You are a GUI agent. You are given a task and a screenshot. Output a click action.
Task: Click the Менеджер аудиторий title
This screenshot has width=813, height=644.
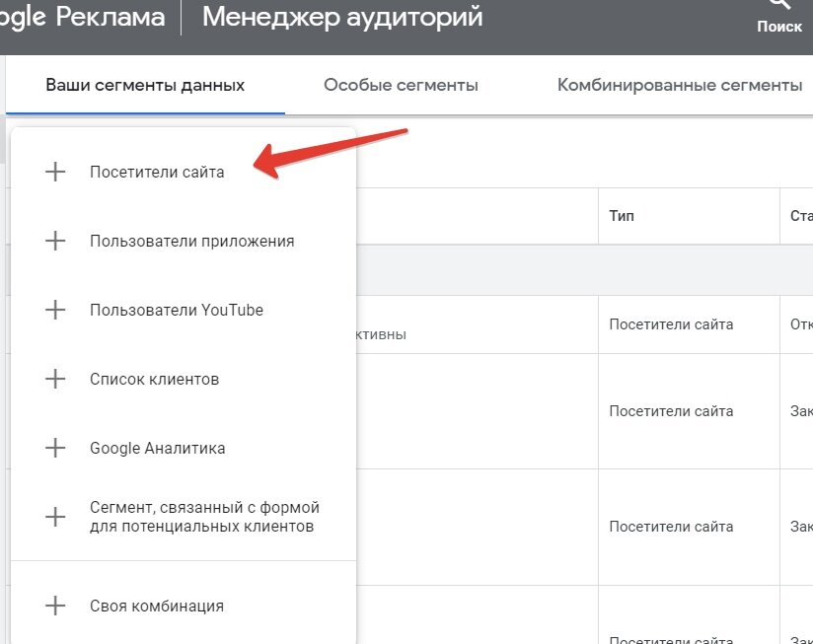click(x=342, y=17)
